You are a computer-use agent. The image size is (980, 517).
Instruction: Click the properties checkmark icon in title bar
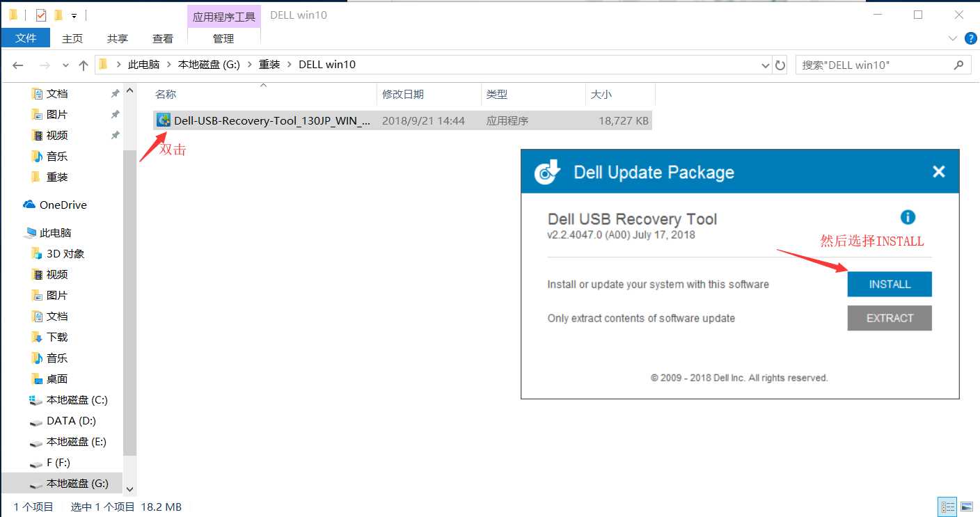coord(40,15)
